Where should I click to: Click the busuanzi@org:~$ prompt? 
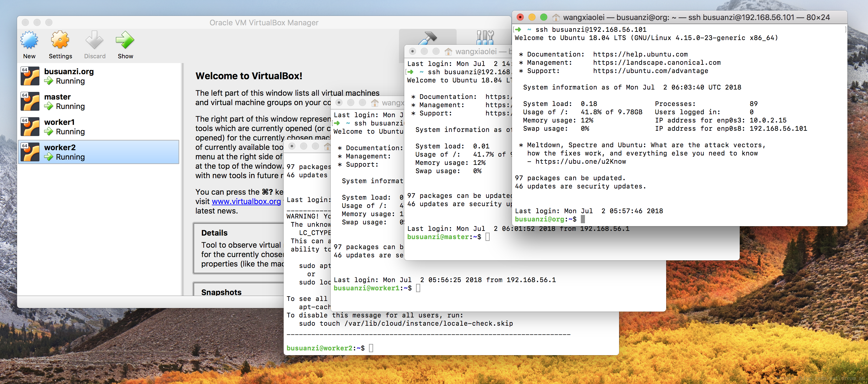[546, 219]
